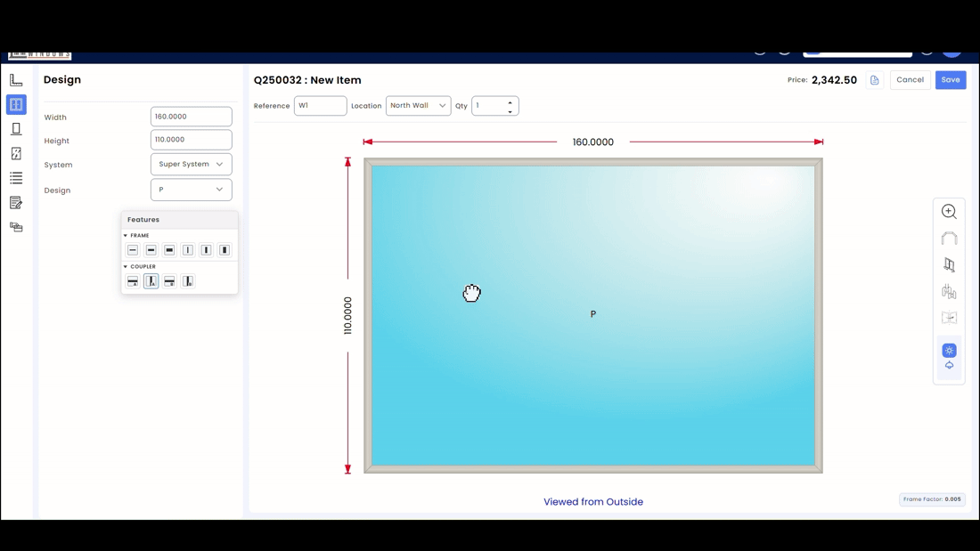Add thin horizontal frame bar
Image resolution: width=980 pixels, height=551 pixels.
pyautogui.click(x=133, y=250)
